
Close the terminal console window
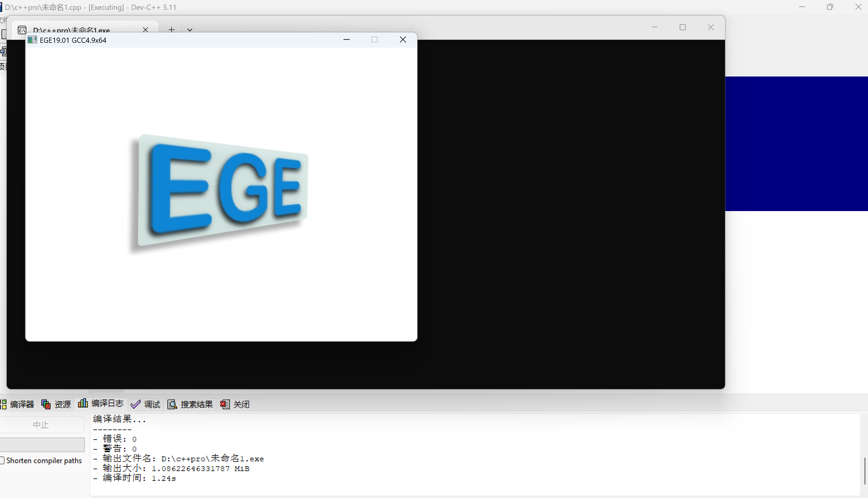click(711, 27)
